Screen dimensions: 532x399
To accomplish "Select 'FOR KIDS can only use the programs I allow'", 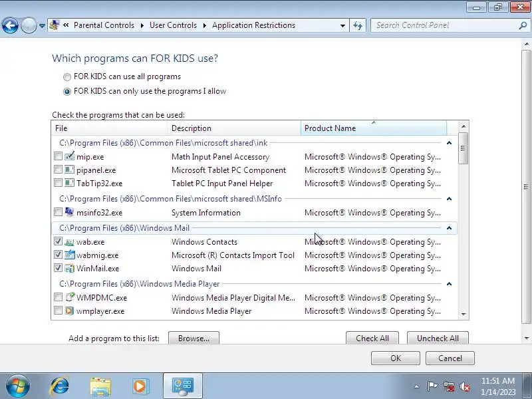I will [67, 92].
